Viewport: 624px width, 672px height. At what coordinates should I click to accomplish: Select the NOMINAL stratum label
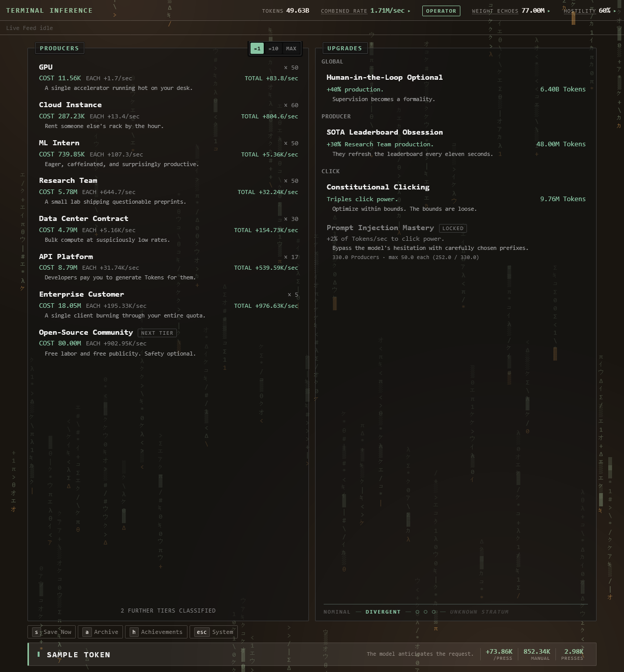click(x=337, y=612)
